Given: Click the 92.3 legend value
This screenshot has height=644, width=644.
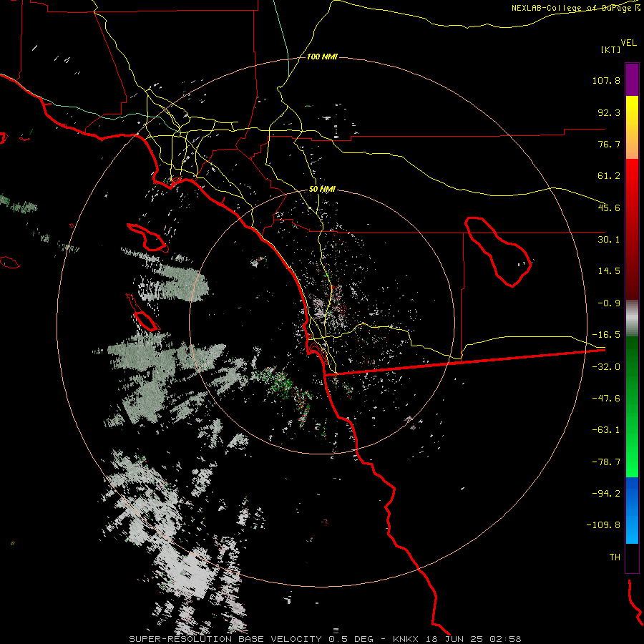Looking at the screenshot, I should [x=609, y=112].
